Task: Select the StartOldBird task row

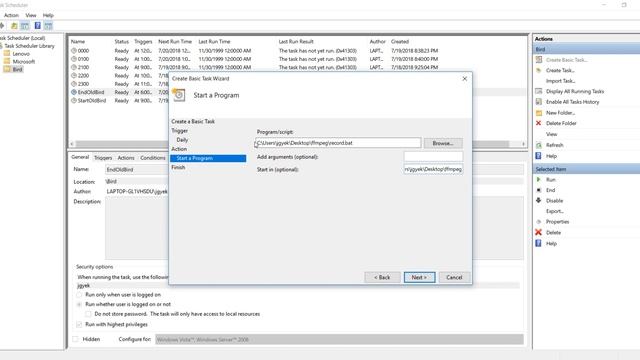Action: point(91,100)
